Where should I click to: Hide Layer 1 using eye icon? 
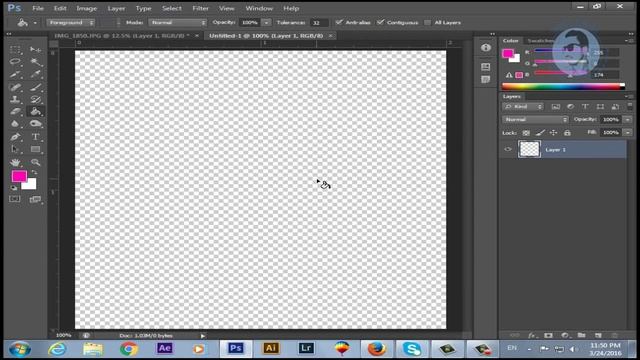(x=508, y=149)
